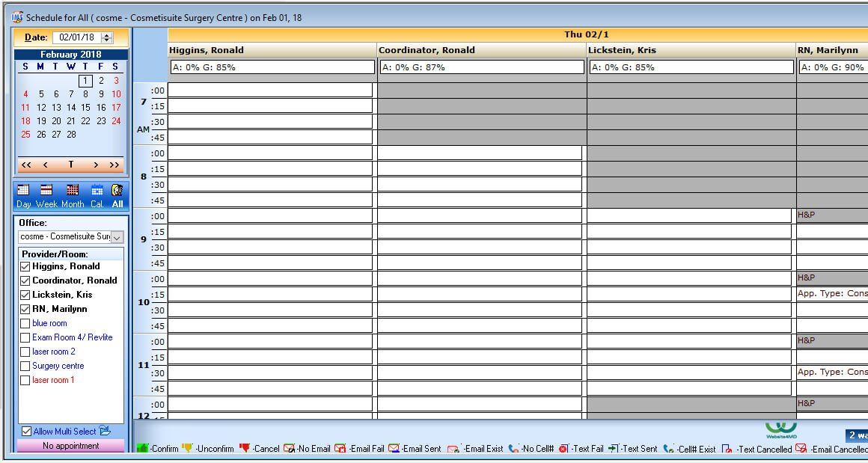Click Coordinator A: 0% G: 87% field

coord(482,67)
